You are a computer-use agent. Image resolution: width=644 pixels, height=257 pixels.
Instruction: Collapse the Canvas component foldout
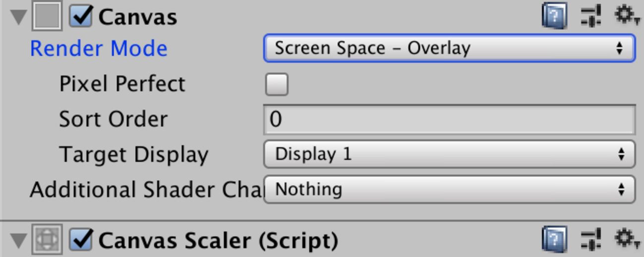pos(19,18)
